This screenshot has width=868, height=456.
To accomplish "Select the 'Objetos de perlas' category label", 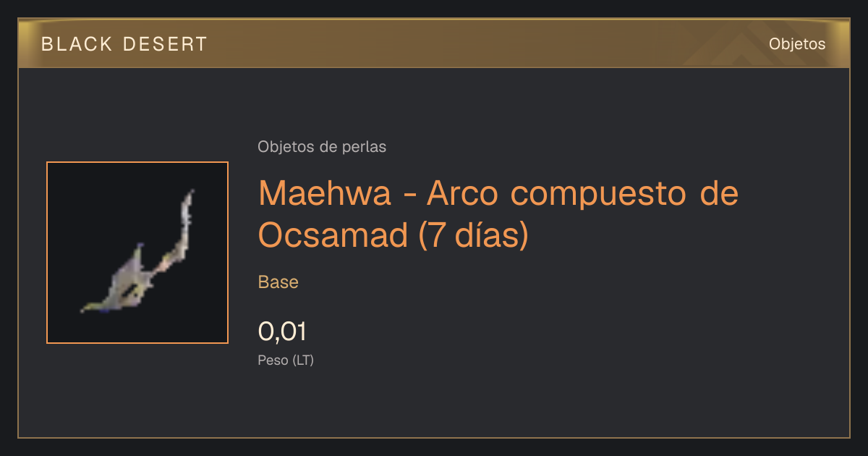I will (322, 147).
